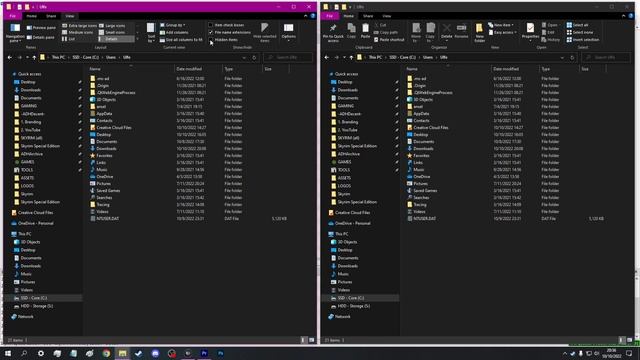Screen dimensions: 640x360
Task: Click Copy path button
Action: [x=386, y=32]
